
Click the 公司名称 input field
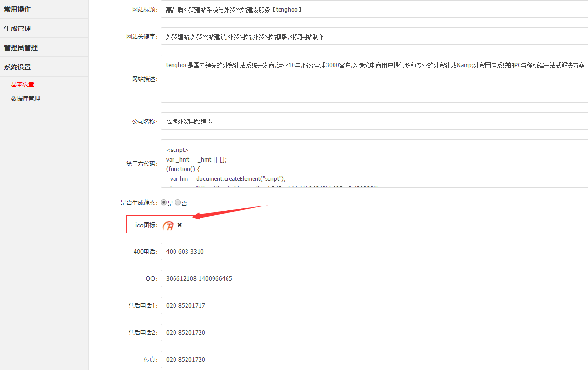pyautogui.click(x=289, y=121)
